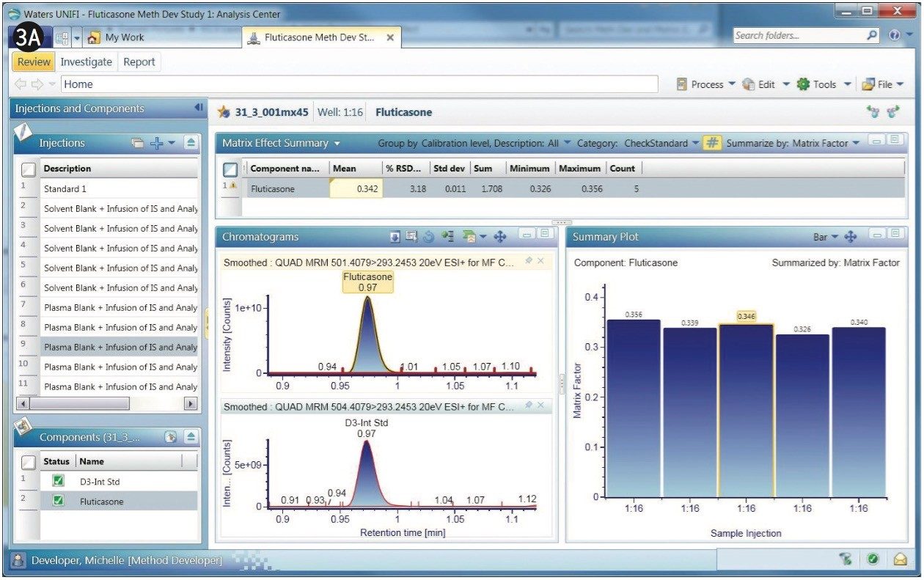Image resolution: width=924 pixels, height=580 pixels.
Task: Click the mail envelope icon in status bar
Action: [x=900, y=559]
